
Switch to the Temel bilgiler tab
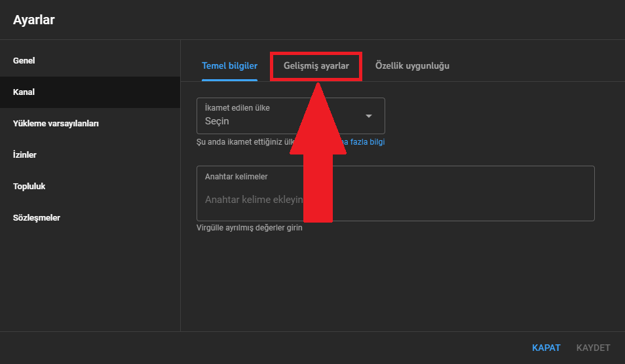[x=229, y=66]
